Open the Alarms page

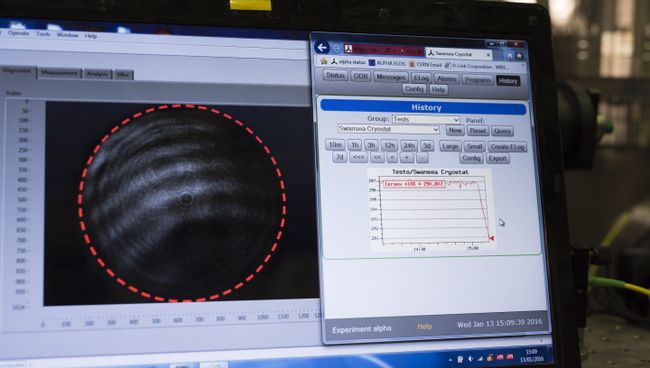point(446,79)
